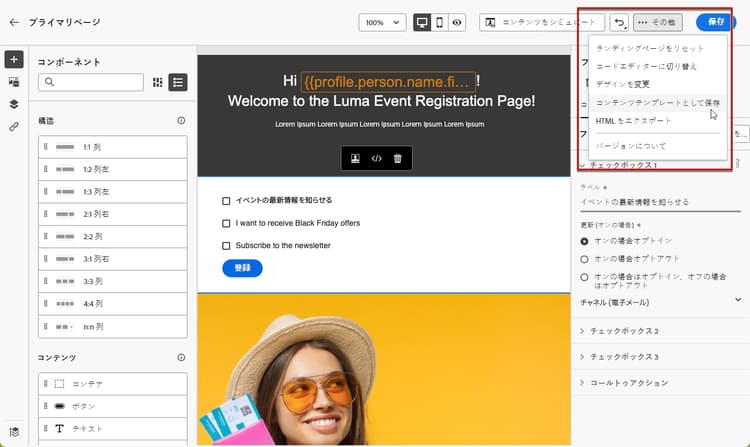Viewport: 750px width, 447px height.
Task: Choose コンテンツテンプレートとして保存 menu item
Action: point(658,103)
